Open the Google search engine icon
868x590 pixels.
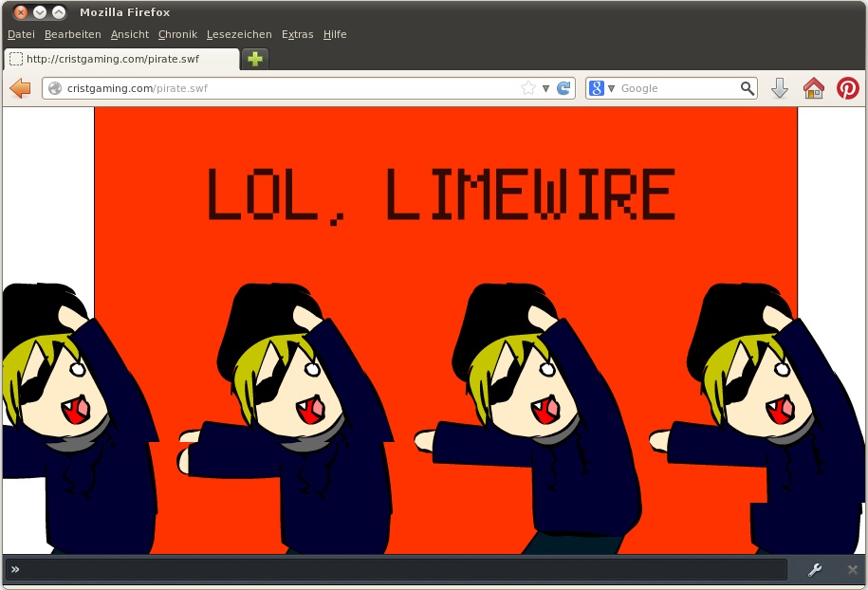coord(596,88)
